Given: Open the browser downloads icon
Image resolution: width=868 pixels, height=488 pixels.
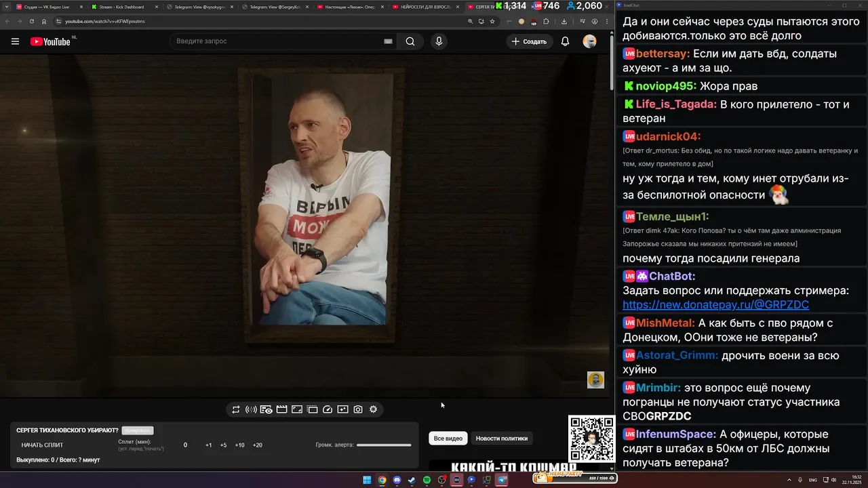Looking at the screenshot, I should pyautogui.click(x=564, y=21).
